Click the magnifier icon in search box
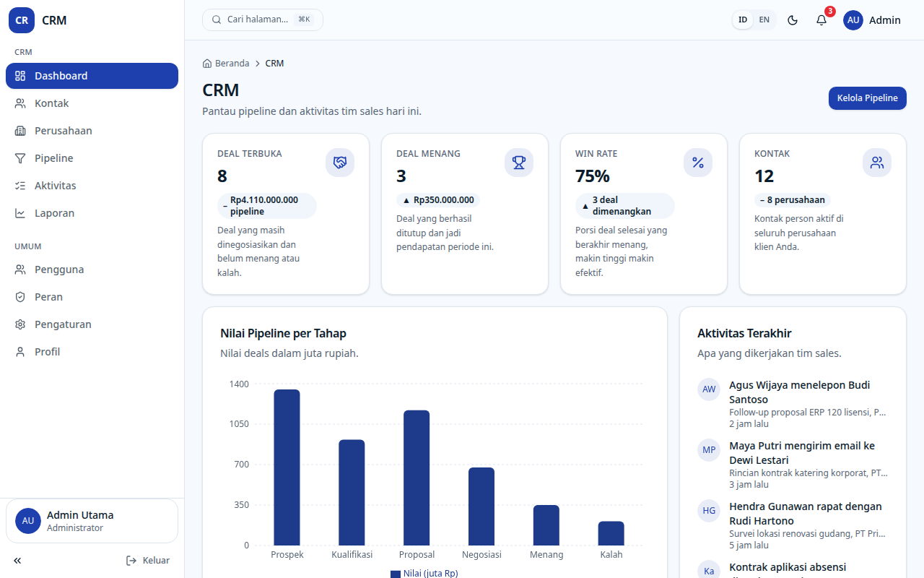Viewport: 924px width, 578px height. click(x=217, y=20)
